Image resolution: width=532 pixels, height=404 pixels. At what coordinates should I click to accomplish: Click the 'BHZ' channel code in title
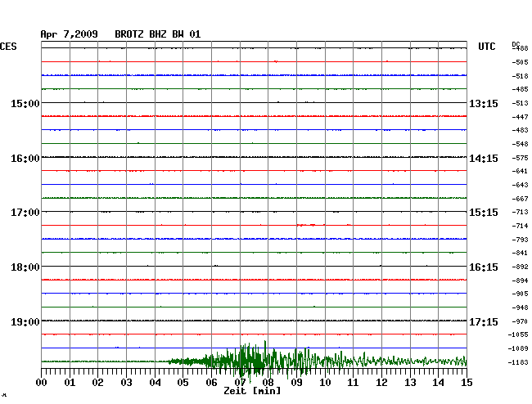coord(160,34)
